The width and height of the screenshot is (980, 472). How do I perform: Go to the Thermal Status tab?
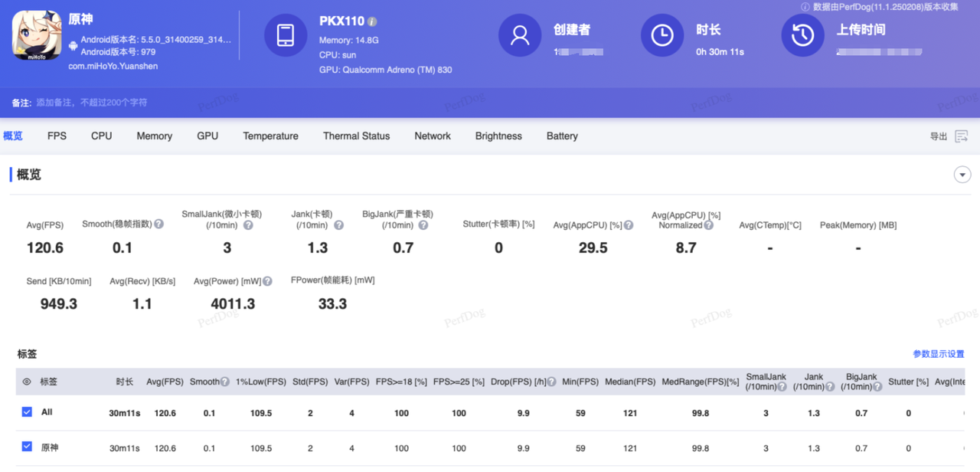[x=356, y=136]
